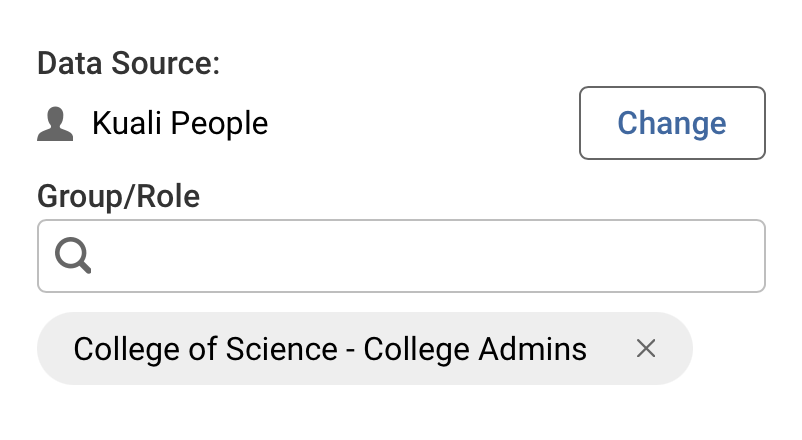
Task: Click the Data Source label
Action: pos(128,64)
